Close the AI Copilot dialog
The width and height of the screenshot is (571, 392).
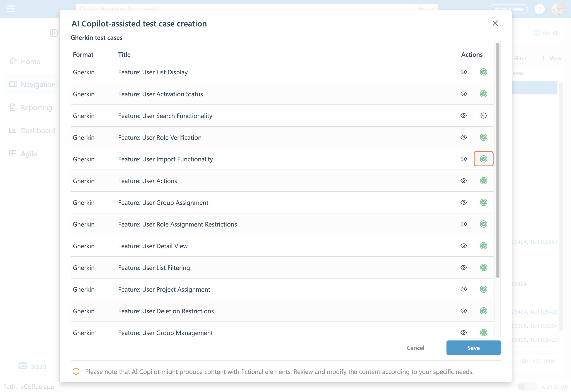tap(495, 23)
